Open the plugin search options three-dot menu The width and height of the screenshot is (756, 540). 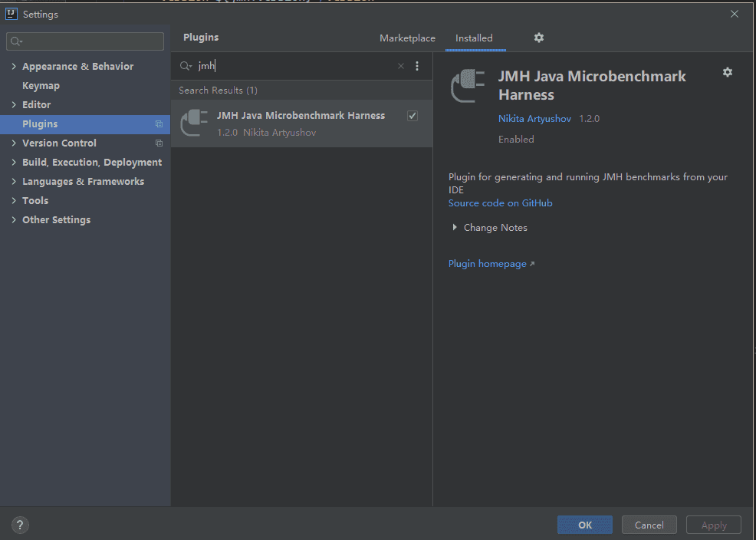417,66
